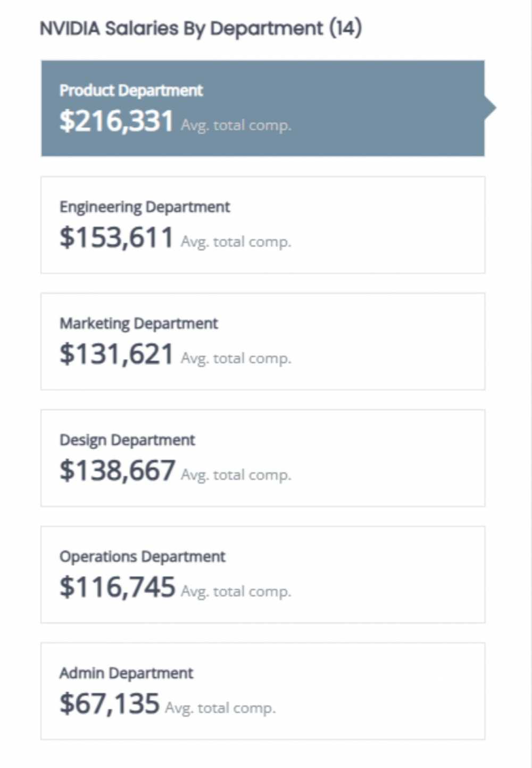The width and height of the screenshot is (532, 768).
Task: Click the $216,331 salary figure
Action: click(117, 121)
